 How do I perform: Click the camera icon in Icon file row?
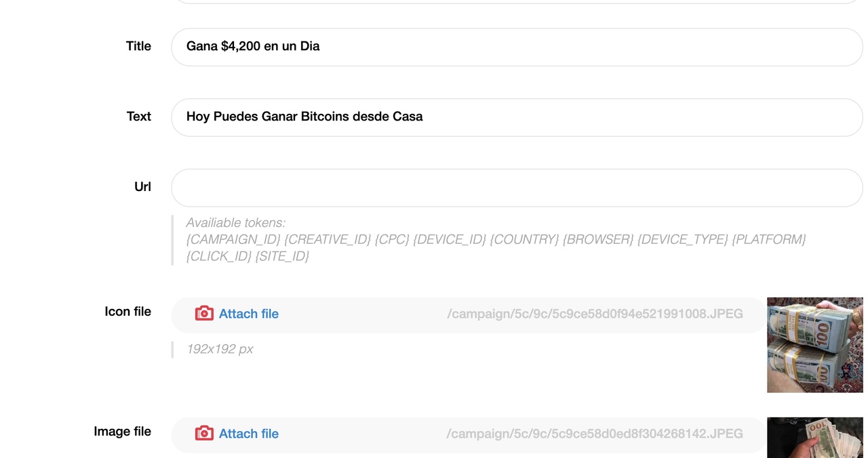(204, 314)
